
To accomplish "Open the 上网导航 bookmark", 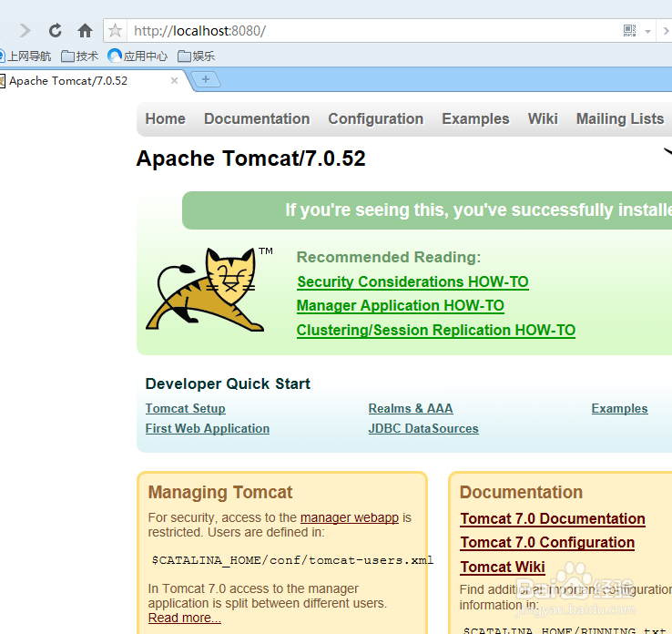I will 25,56.
